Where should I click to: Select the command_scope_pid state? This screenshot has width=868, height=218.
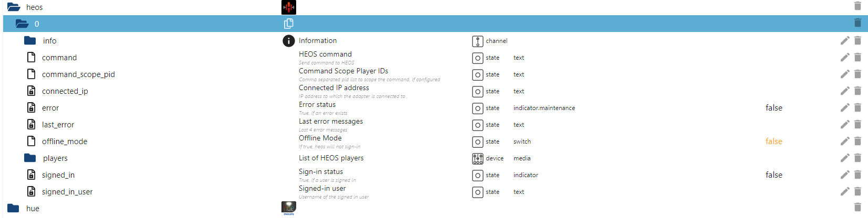tap(78, 74)
